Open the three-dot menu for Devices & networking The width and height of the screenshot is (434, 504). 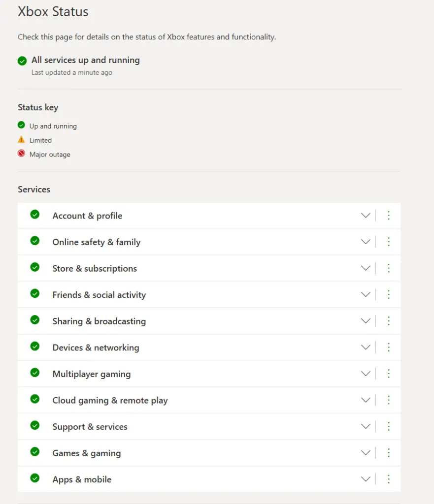pyautogui.click(x=389, y=347)
